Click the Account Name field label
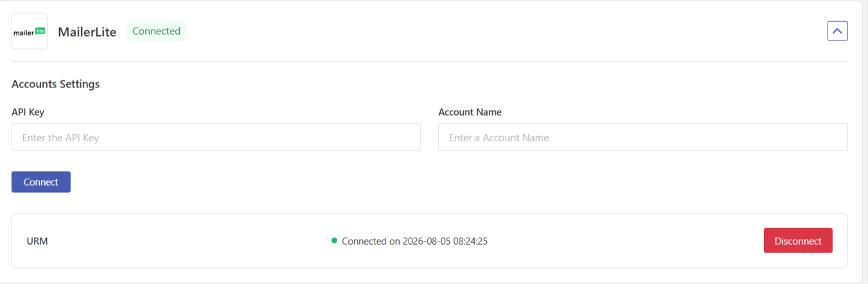The image size is (868, 284). point(470,112)
